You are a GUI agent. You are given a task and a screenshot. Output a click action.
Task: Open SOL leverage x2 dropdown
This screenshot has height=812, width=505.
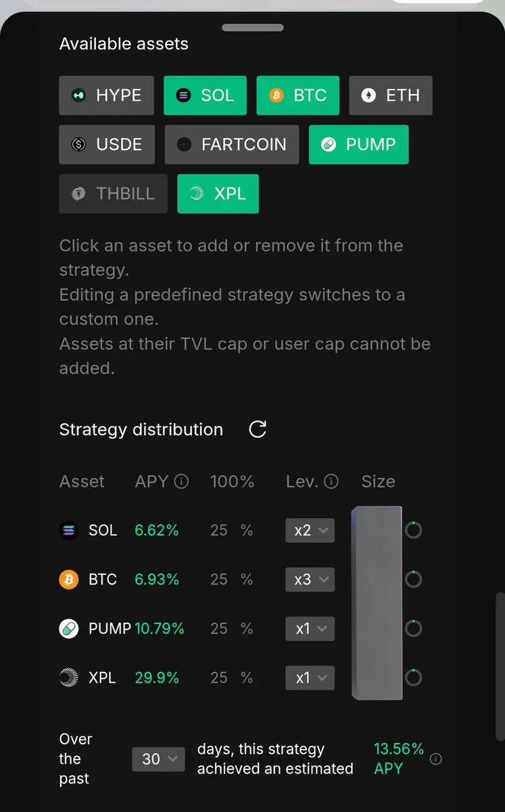point(310,530)
